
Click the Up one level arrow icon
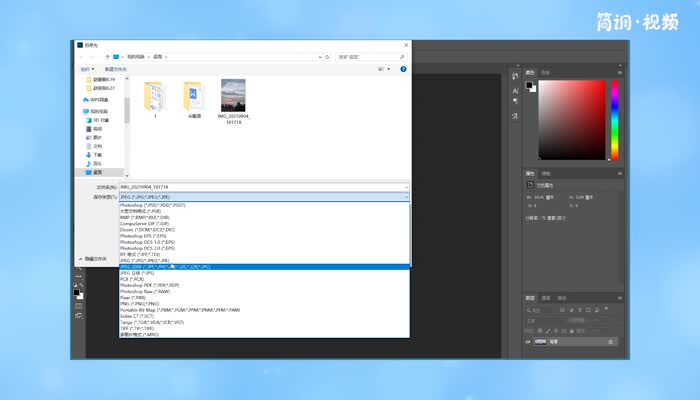[x=107, y=57]
